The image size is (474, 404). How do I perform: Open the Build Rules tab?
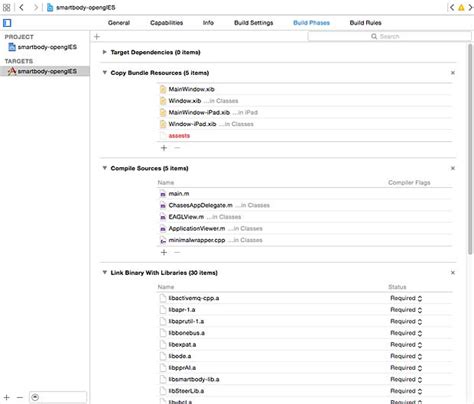pos(365,23)
